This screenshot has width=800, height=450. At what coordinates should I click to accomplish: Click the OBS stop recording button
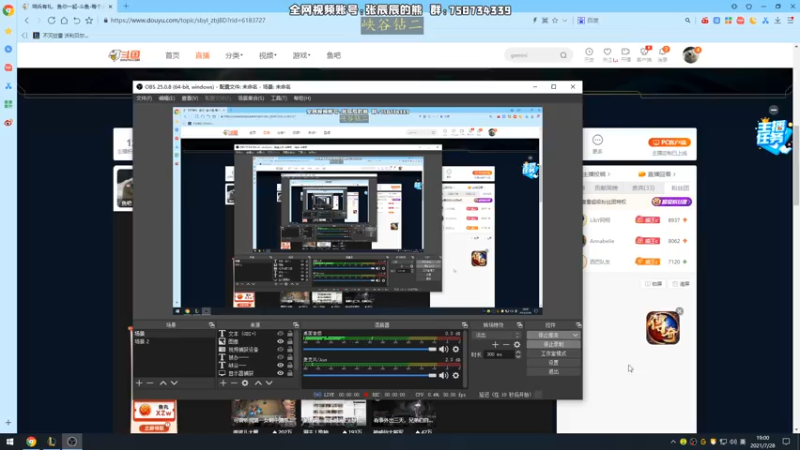[x=553, y=344]
